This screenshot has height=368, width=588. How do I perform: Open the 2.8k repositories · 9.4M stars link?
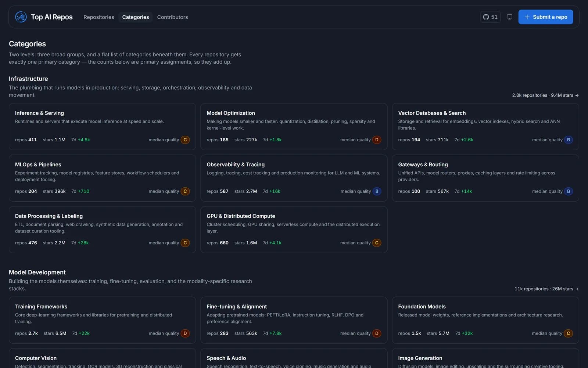point(545,95)
